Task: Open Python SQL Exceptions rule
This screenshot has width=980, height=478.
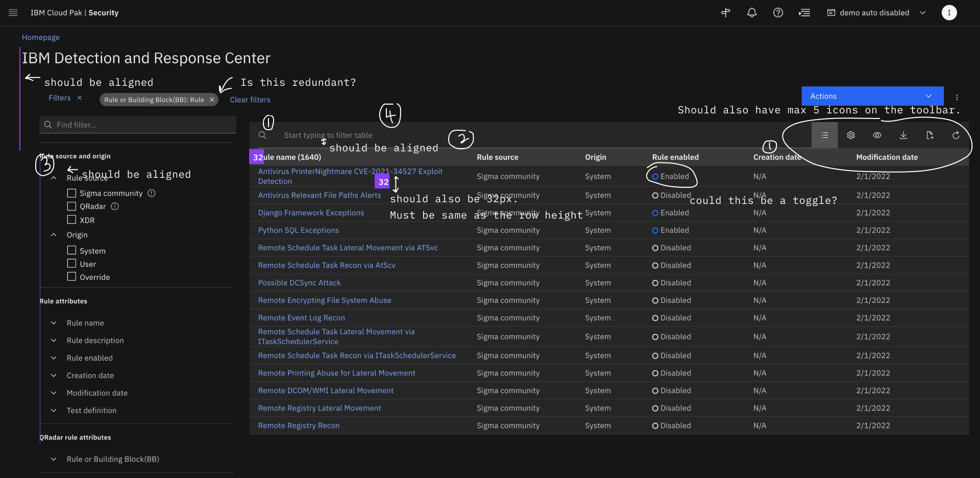Action: tap(299, 230)
